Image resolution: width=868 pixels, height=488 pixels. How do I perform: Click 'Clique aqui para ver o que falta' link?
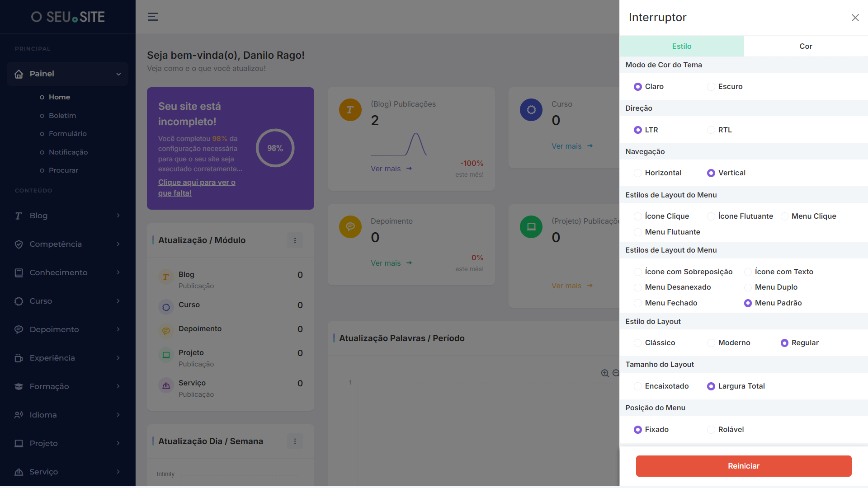click(197, 188)
